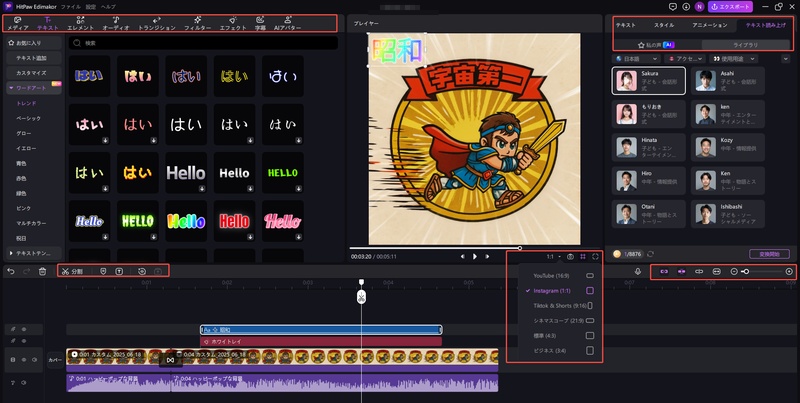Collapse the ワードアート category
Image resolution: width=800 pixels, height=403 pixels.
pos(34,88)
